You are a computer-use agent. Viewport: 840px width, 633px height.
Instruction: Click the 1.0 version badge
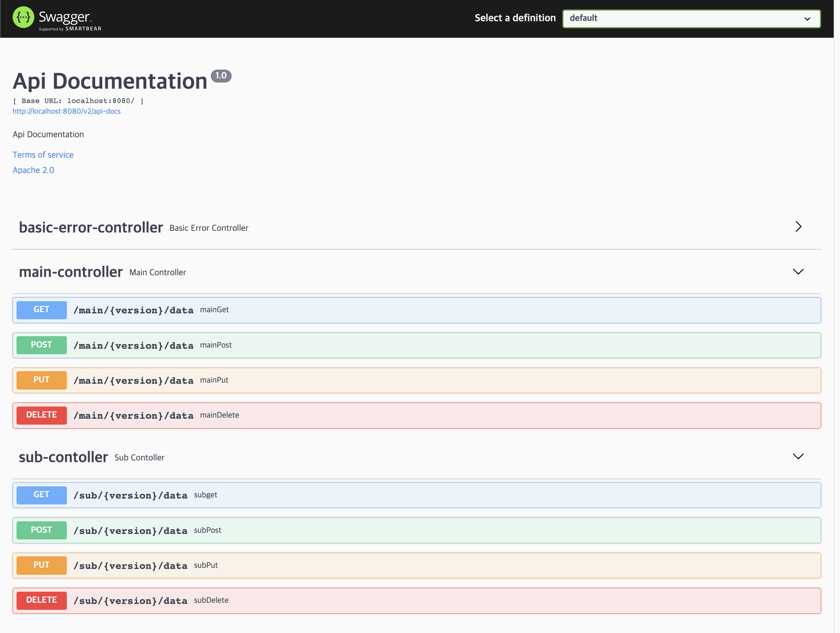pos(221,76)
